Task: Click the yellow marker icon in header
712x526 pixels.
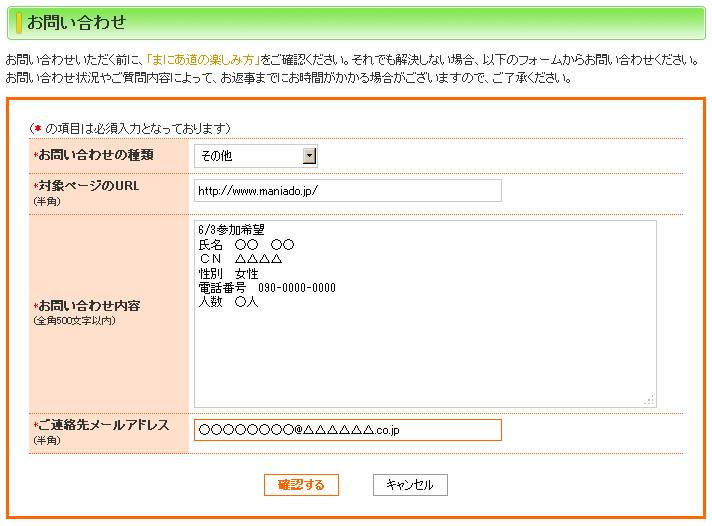Action: (19, 22)
